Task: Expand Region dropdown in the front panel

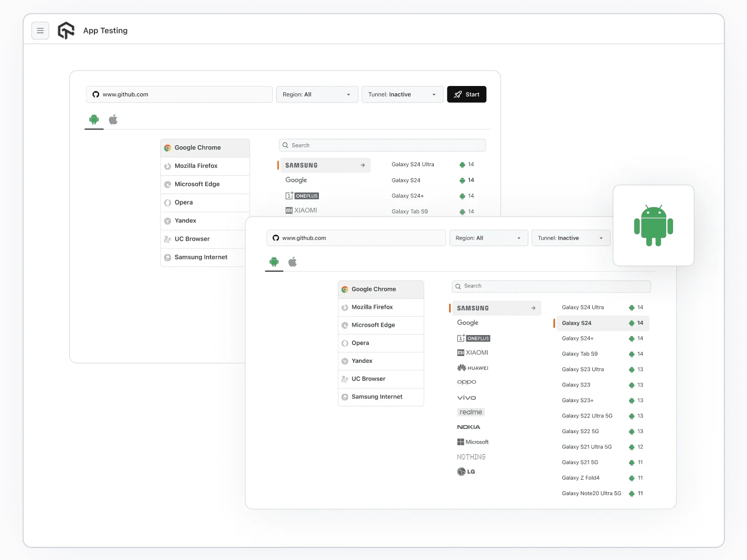Action: coord(488,238)
